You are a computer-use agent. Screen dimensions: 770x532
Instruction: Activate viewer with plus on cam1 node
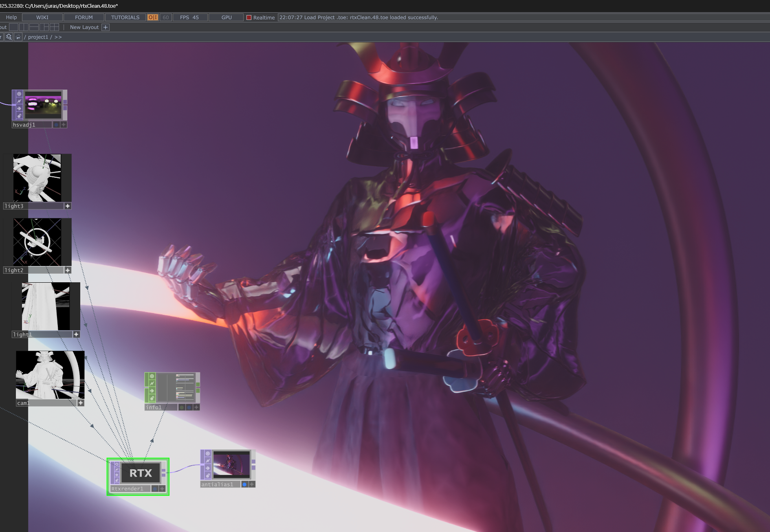click(81, 403)
